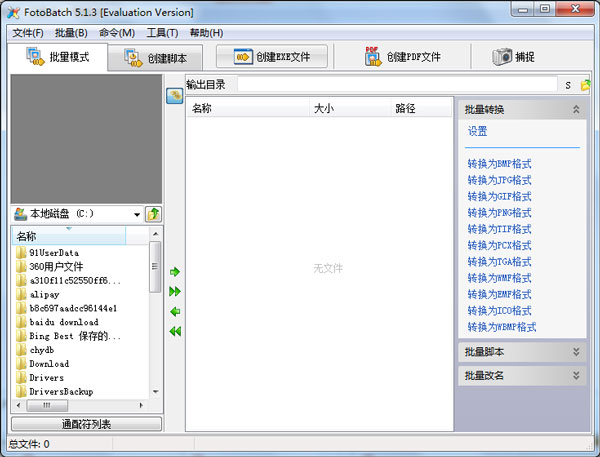Screen dimensions: 600x457
Task: Switch to the 创建脚本 tab
Action: 155,58
